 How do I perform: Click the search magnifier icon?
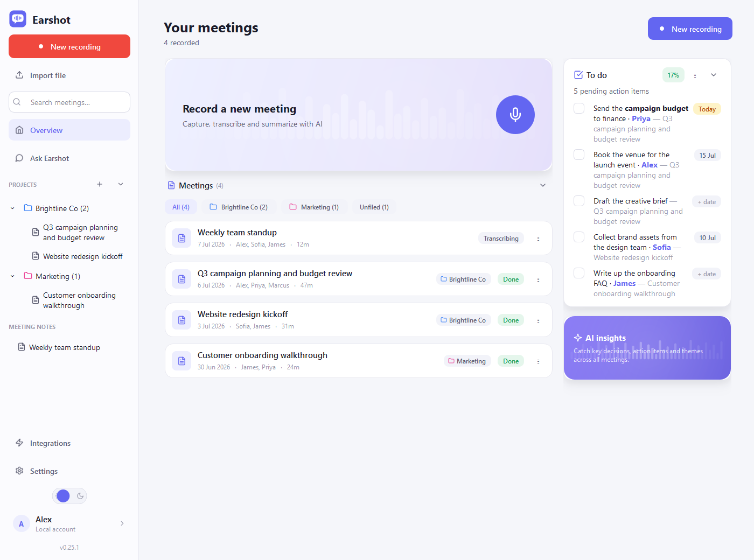(17, 102)
